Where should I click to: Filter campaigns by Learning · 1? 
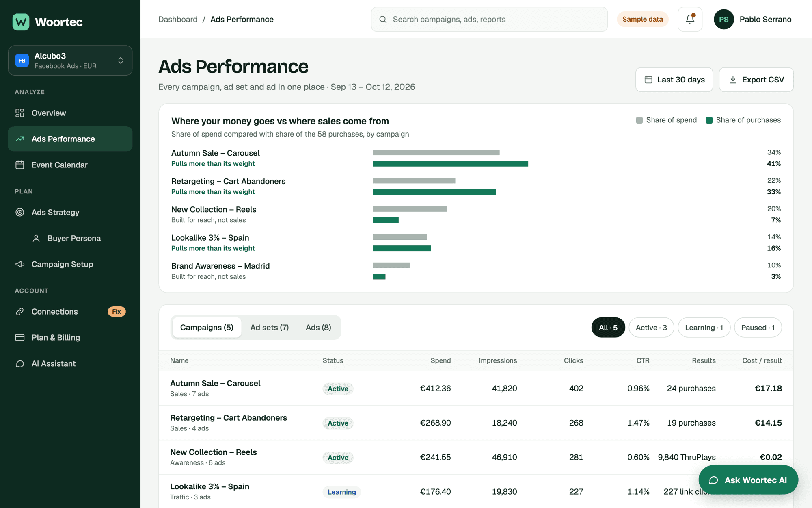pos(704,328)
